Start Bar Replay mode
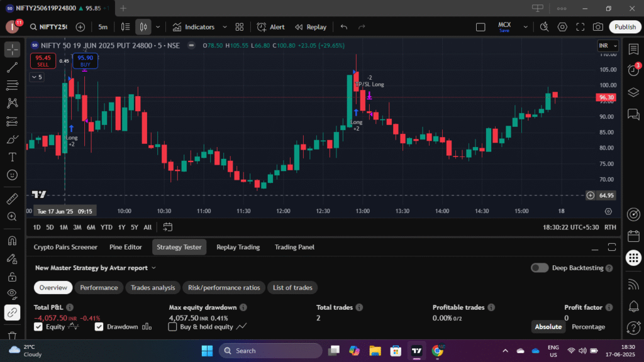This screenshot has height=362, width=644. coord(311,27)
